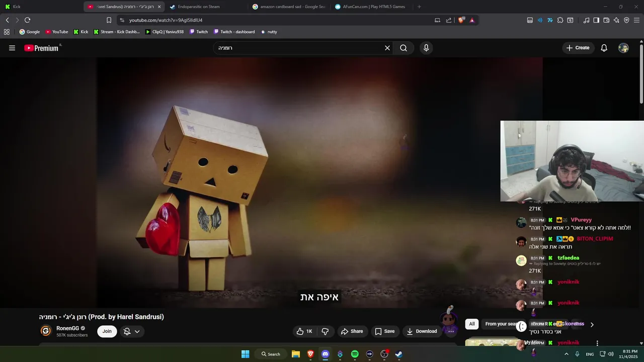This screenshot has width=644, height=362.
Task: Go forward with browser forward arrow
Action: 17,20
